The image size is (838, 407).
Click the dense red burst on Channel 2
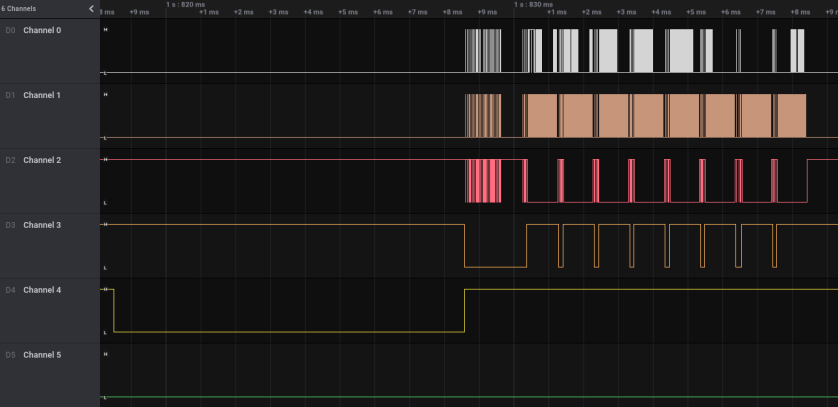[483, 181]
